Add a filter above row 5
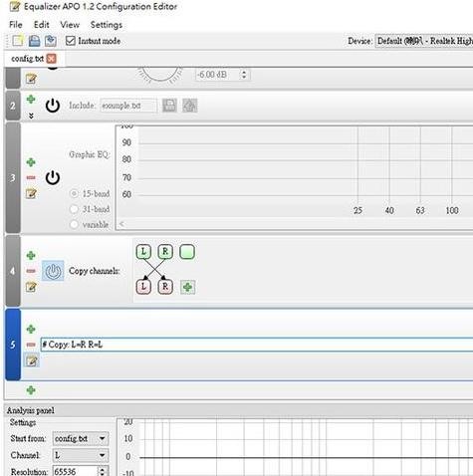 (x=31, y=329)
